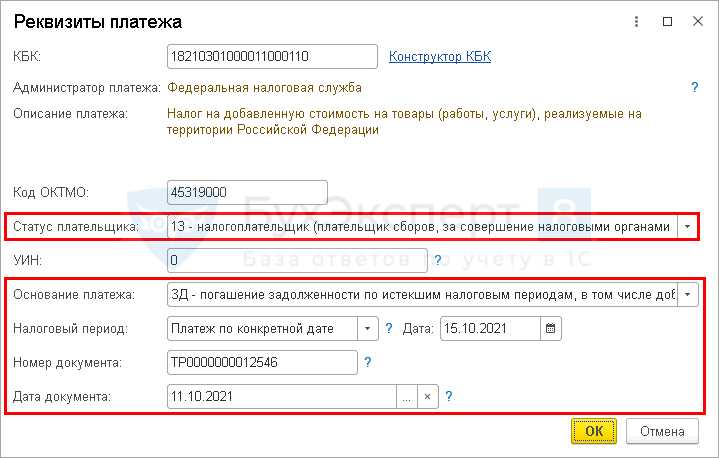
Task: Open help next to Налоговый период
Action: coord(389,328)
